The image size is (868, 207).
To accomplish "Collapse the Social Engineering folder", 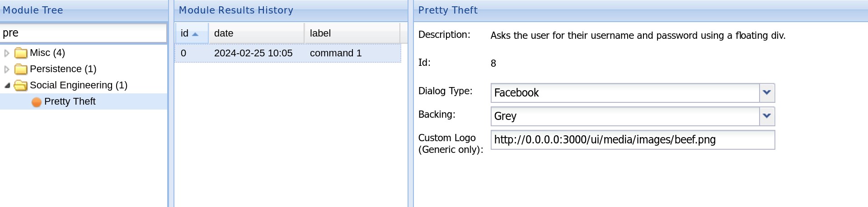I will (x=7, y=85).
